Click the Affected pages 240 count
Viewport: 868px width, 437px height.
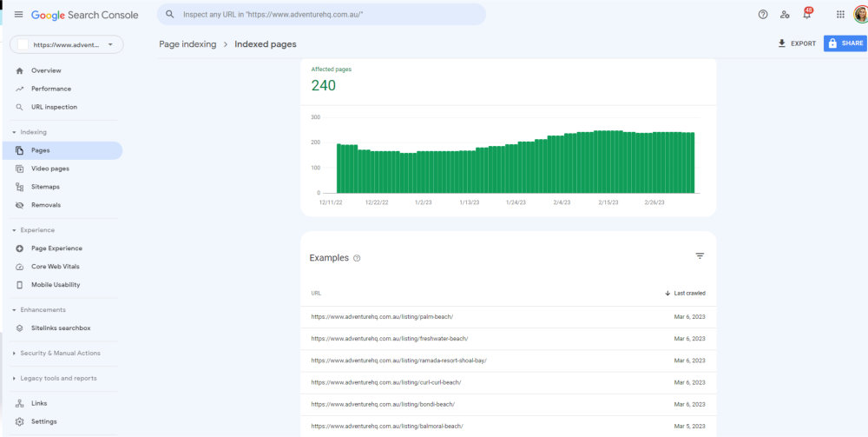click(x=323, y=86)
